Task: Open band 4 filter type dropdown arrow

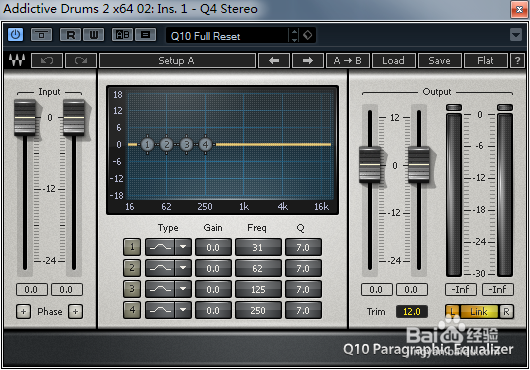Action: (x=183, y=310)
